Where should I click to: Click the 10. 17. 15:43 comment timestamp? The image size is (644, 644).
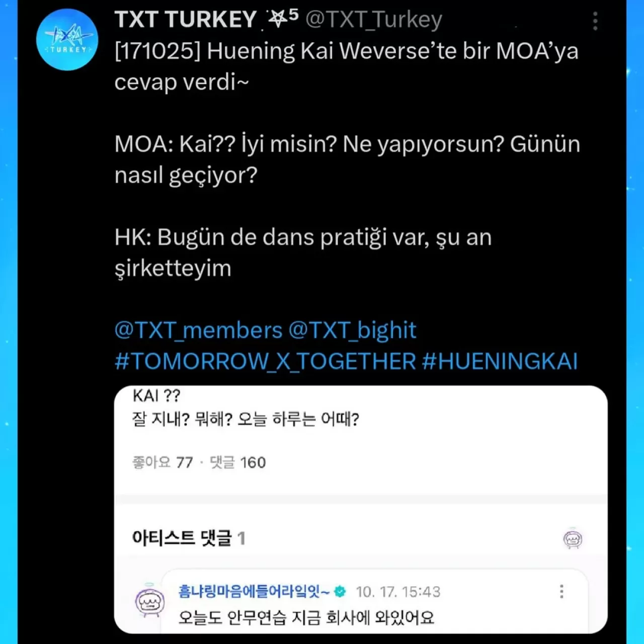tap(398, 592)
